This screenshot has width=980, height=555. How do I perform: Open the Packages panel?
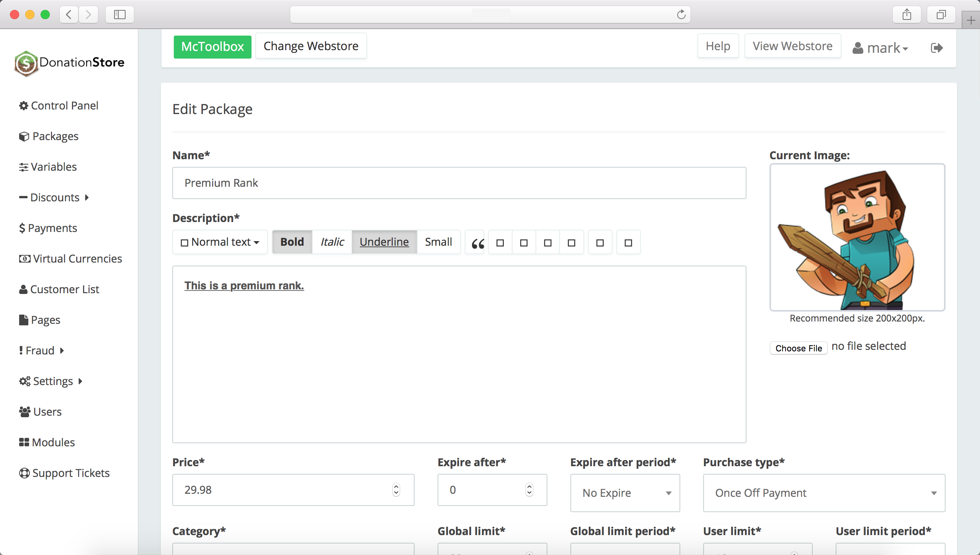click(x=55, y=136)
